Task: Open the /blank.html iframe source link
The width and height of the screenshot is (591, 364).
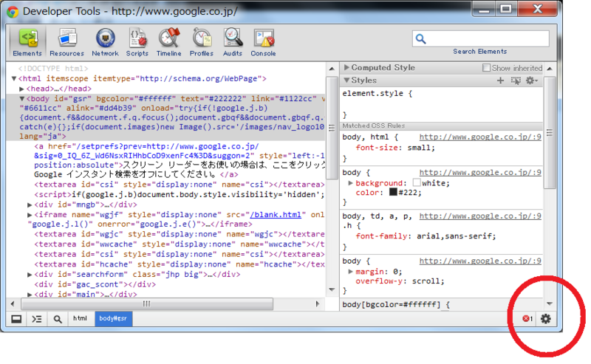Action: tap(276, 215)
